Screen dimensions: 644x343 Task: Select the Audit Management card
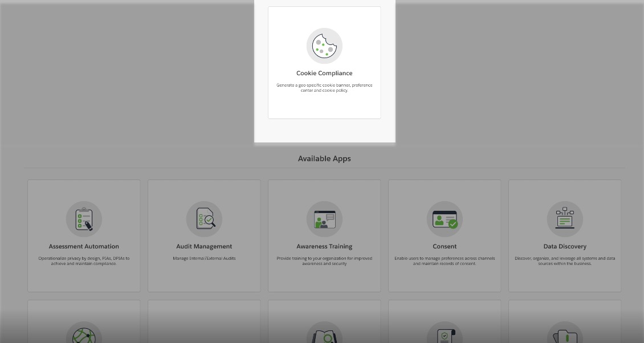tap(204, 236)
